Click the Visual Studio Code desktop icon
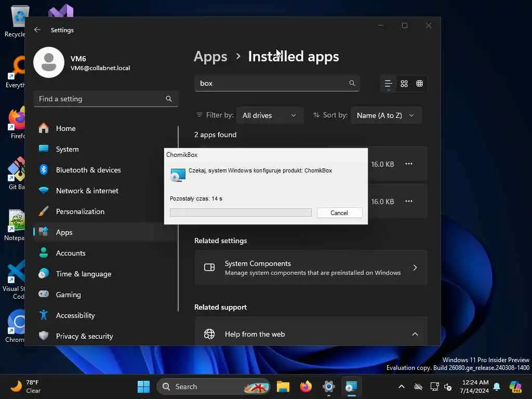The width and height of the screenshot is (532, 399). 14,280
